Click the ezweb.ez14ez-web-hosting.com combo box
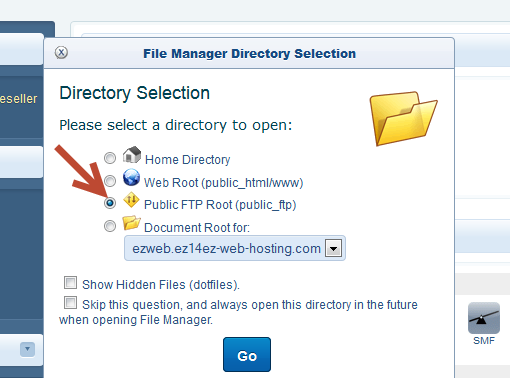This screenshot has height=378, width=510. tap(235, 248)
